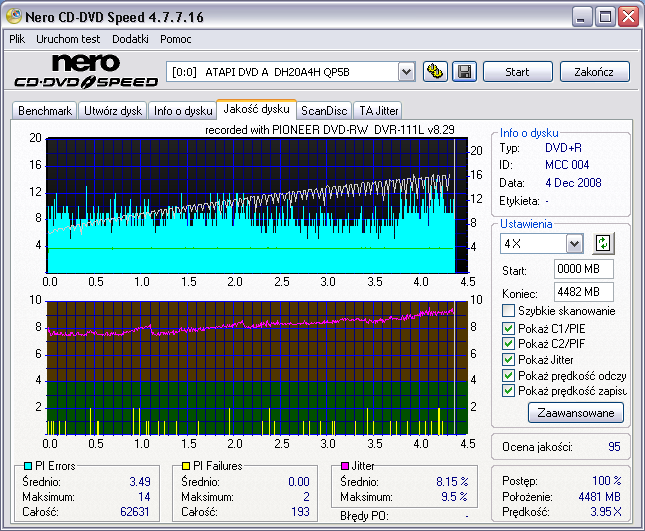Image resolution: width=645 pixels, height=531 pixels.
Task: Click the floppy disk save icon
Action: coord(464,72)
